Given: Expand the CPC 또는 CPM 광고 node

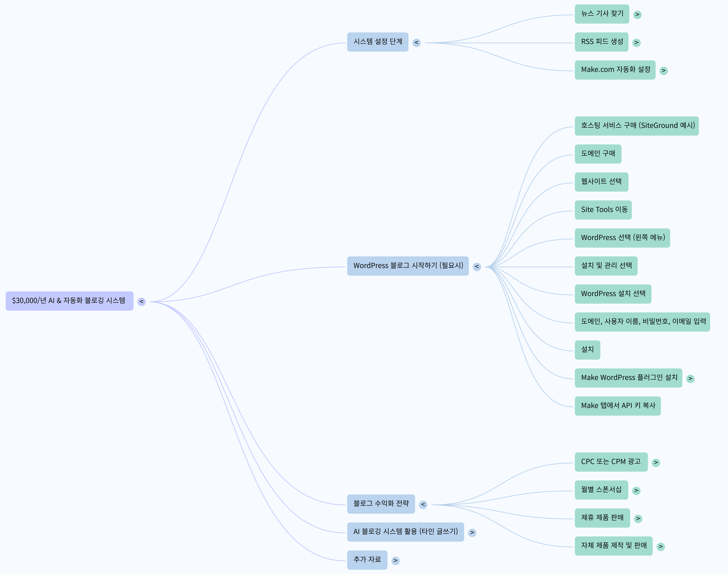Looking at the screenshot, I should tap(656, 463).
